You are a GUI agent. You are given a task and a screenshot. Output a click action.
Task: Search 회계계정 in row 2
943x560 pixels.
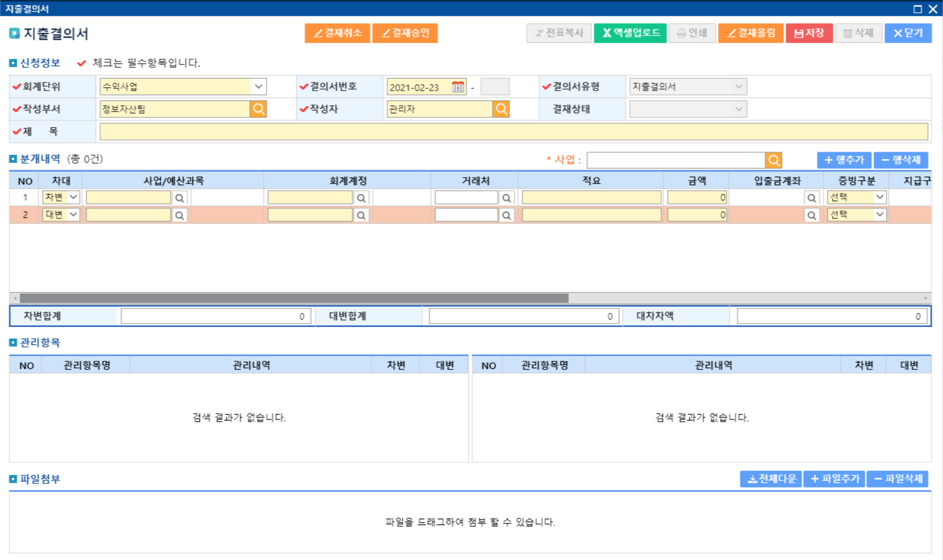pos(362,216)
